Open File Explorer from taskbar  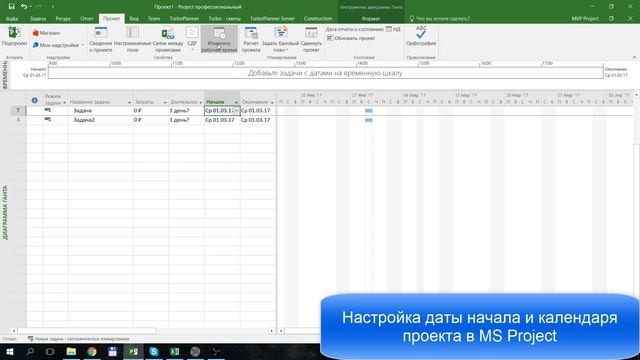71,351
